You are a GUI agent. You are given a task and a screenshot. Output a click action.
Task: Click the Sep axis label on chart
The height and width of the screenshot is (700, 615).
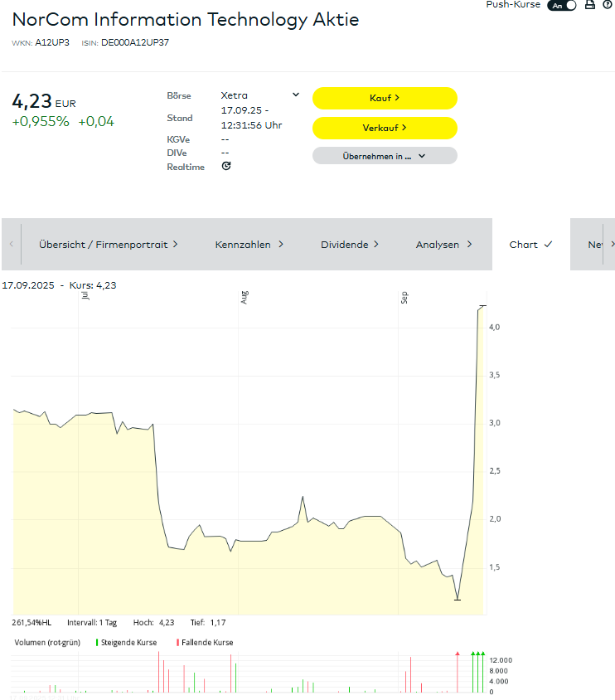(x=404, y=298)
